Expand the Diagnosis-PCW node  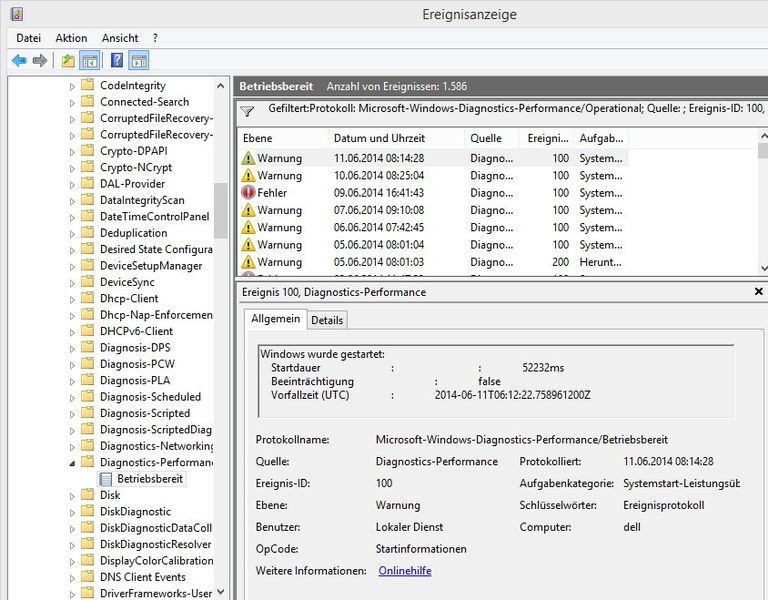[x=72, y=365]
